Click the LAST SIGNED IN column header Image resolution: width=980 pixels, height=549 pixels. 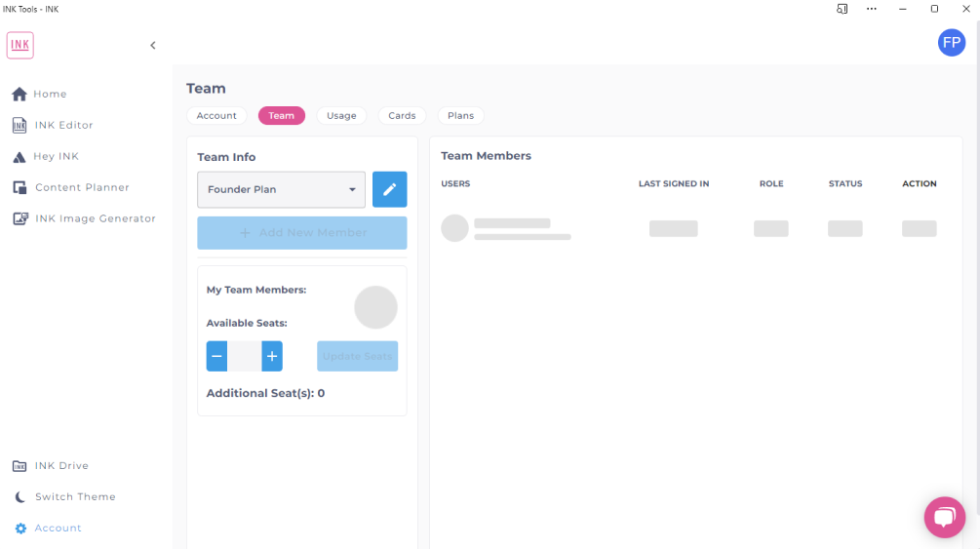[x=674, y=184]
